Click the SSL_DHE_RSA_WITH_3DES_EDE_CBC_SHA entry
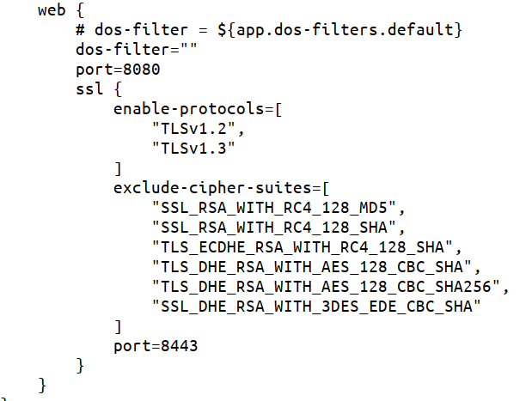The image size is (532, 401). (315, 305)
